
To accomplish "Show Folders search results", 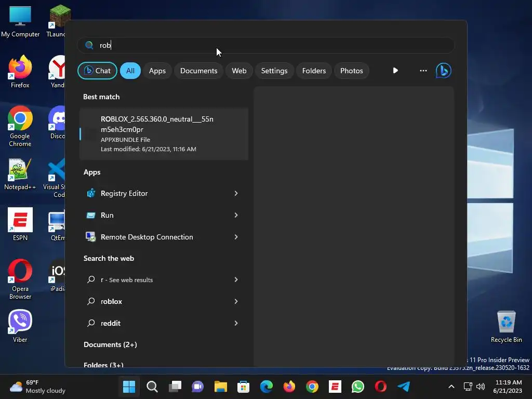I will point(314,71).
